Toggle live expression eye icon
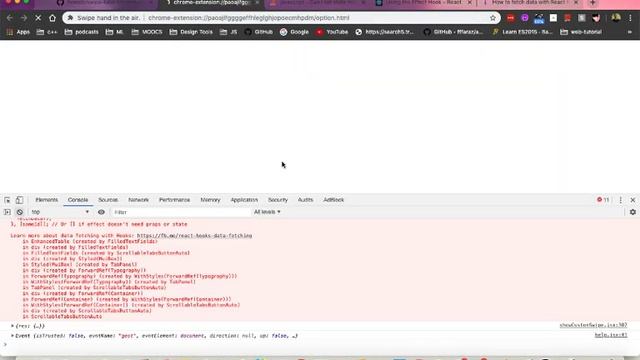Image resolution: width=640 pixels, height=360 pixels. pyautogui.click(x=101, y=212)
